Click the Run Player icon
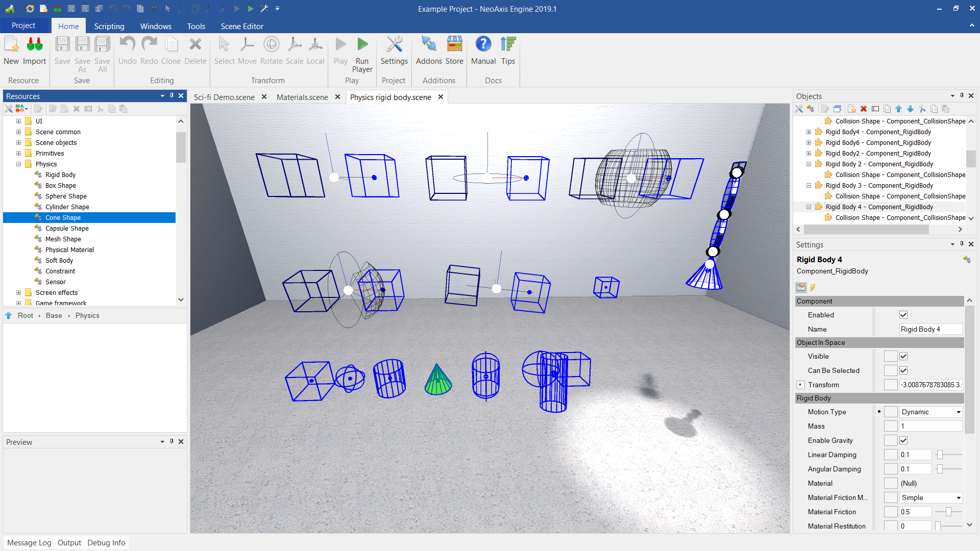This screenshot has height=551, width=980. tap(362, 45)
